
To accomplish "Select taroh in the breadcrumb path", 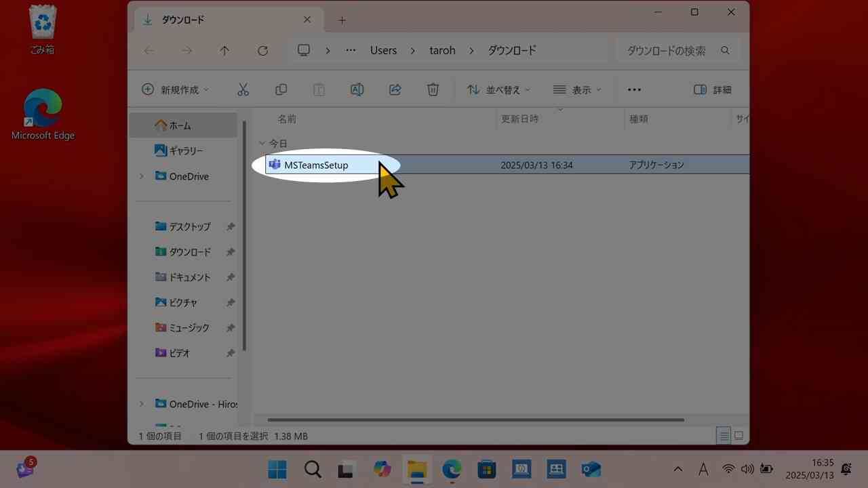I will pos(442,50).
